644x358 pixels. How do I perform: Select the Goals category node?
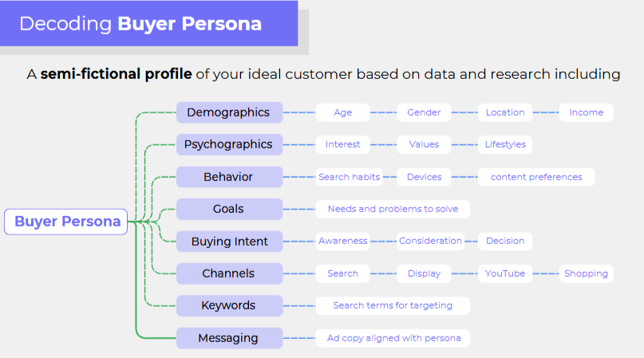point(229,209)
